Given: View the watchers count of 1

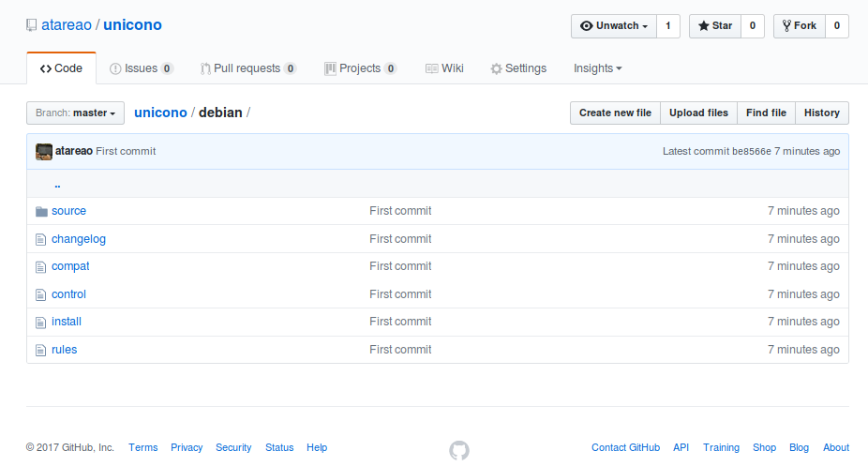Looking at the screenshot, I should 668,26.
